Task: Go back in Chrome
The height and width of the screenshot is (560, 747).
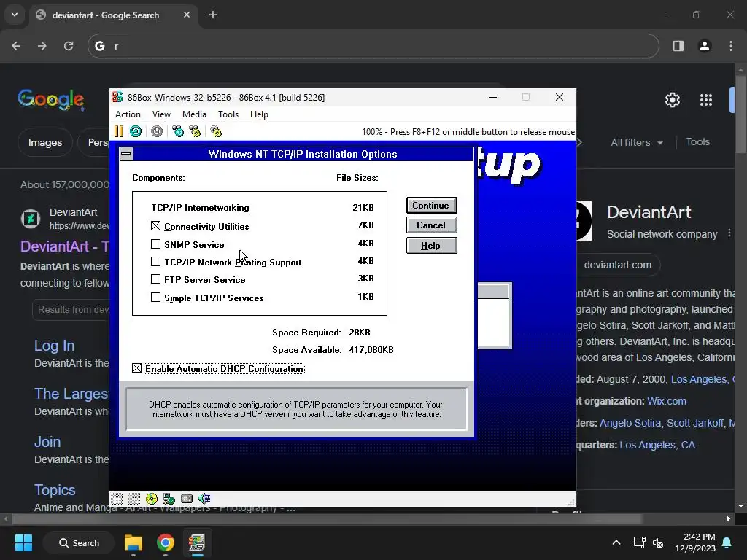Action: click(16, 46)
